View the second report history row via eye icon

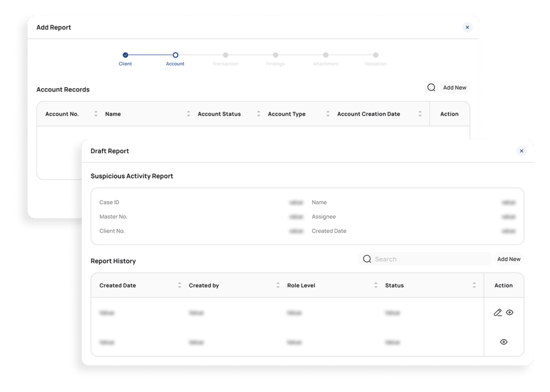pyautogui.click(x=503, y=342)
